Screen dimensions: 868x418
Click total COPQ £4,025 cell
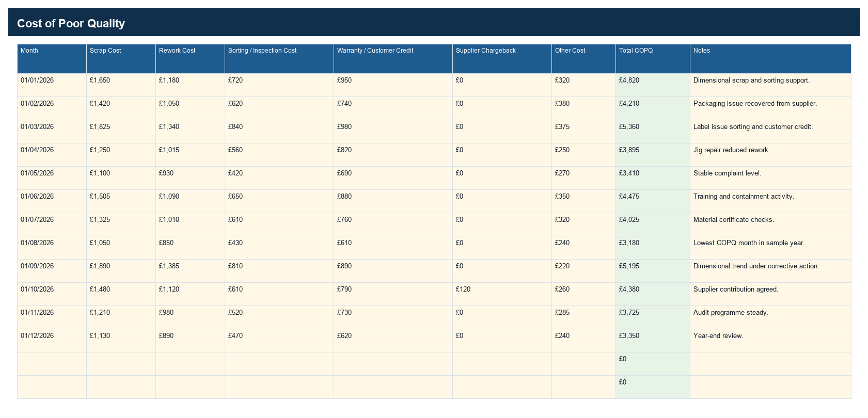653,224
